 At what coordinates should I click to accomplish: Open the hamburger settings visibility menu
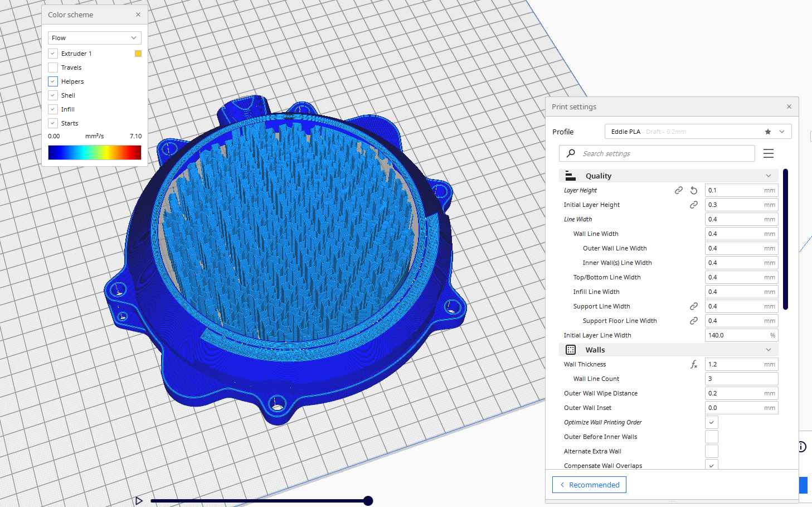[x=769, y=153]
